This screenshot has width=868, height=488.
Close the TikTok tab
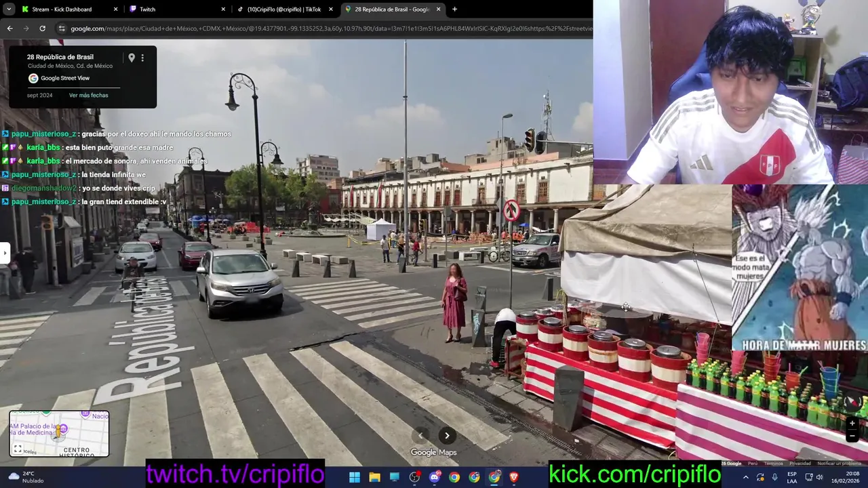pyautogui.click(x=331, y=9)
